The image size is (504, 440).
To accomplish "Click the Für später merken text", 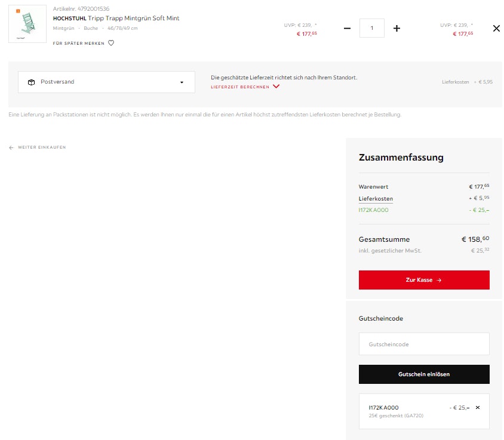I will coord(79,44).
